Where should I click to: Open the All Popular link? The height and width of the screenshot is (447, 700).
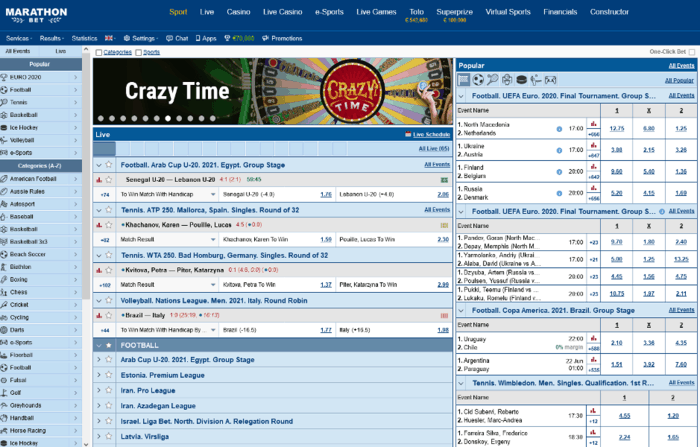(x=679, y=81)
